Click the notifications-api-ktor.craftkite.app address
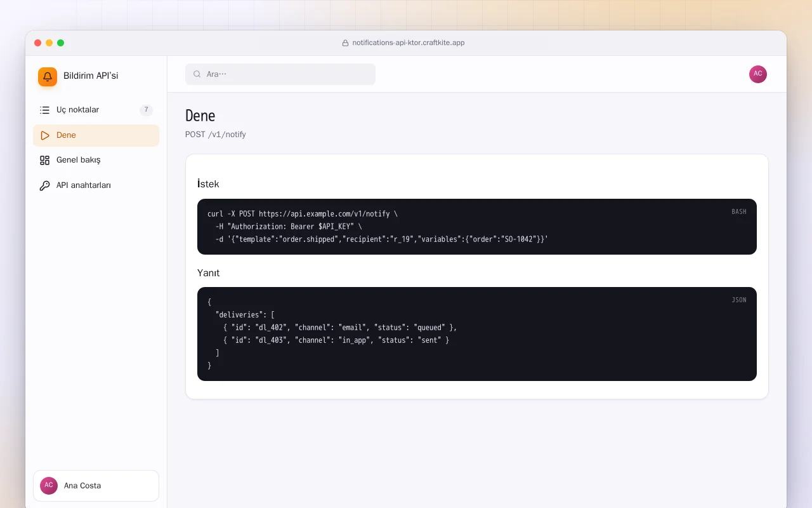This screenshot has height=508, width=812. 409,43
